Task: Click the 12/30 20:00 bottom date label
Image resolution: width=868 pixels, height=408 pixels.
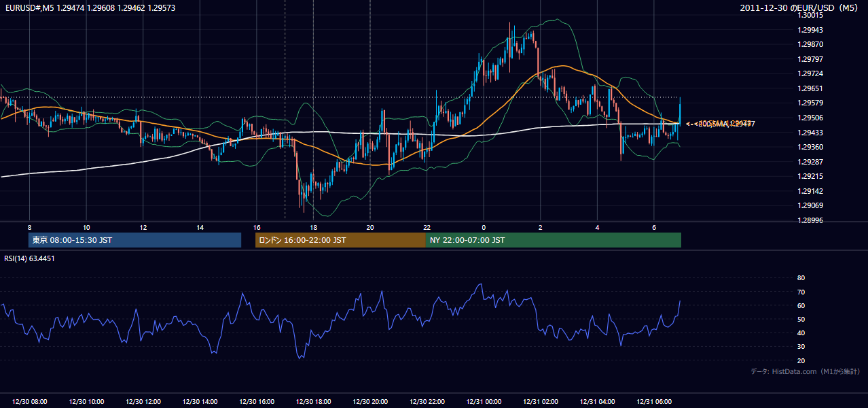Action: tap(369, 402)
